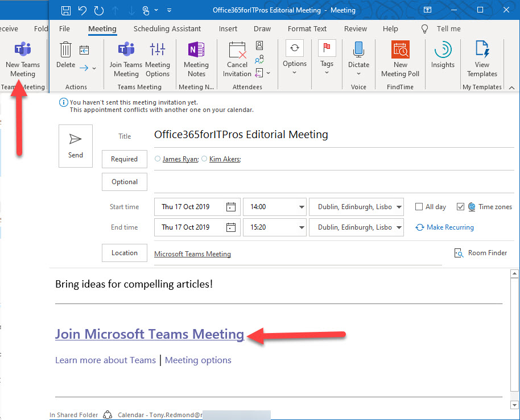Click Check Names icon
This screenshot has width=520, height=420.
pyautogui.click(x=259, y=59)
